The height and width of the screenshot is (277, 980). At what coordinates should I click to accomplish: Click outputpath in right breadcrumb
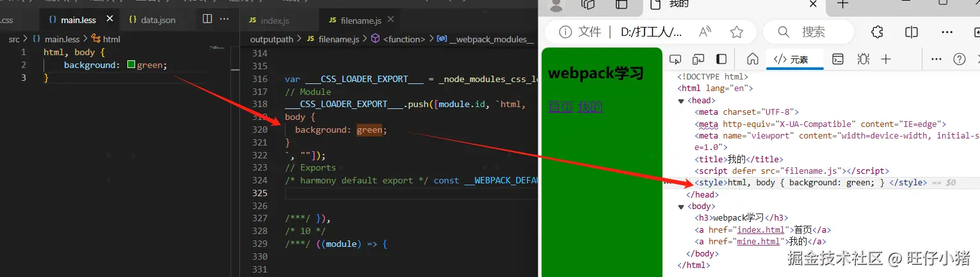click(272, 39)
